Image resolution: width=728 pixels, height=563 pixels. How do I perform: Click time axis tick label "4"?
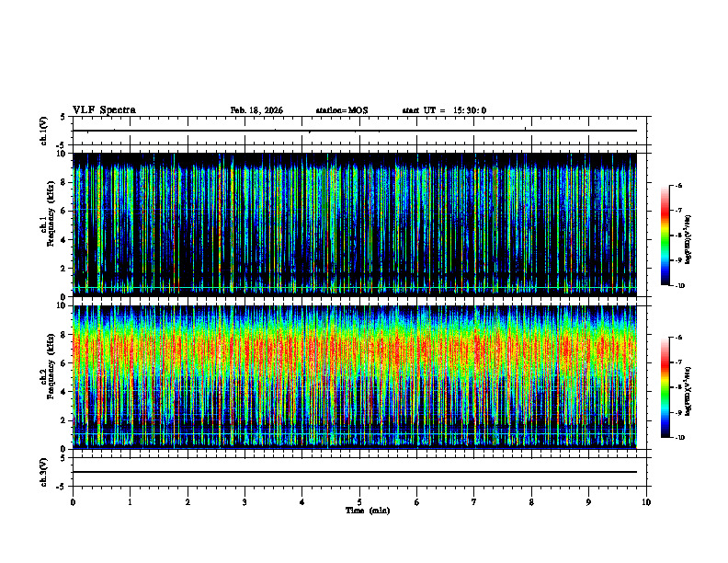tap(302, 502)
